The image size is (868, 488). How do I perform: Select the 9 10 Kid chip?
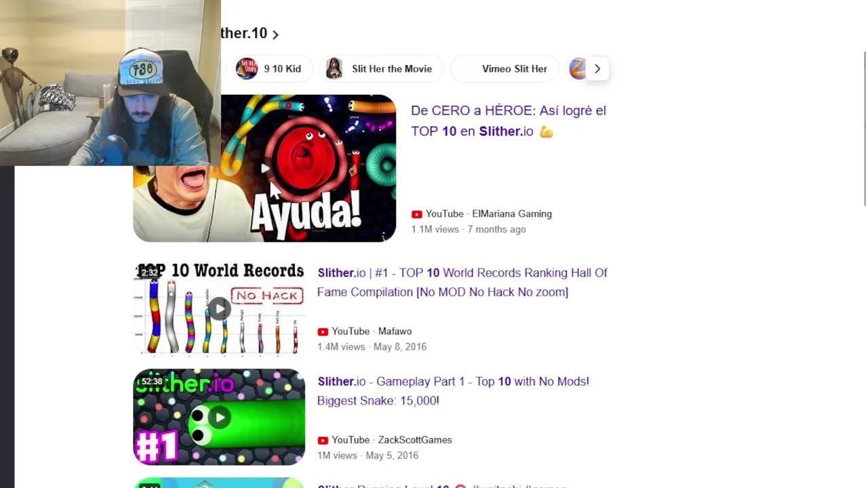274,68
